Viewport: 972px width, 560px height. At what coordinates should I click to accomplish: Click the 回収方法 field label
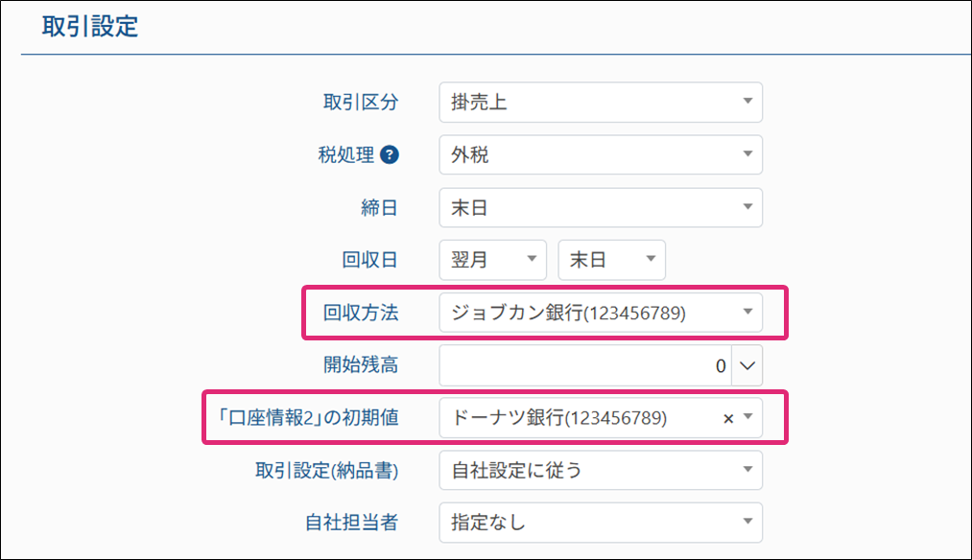[x=361, y=313]
